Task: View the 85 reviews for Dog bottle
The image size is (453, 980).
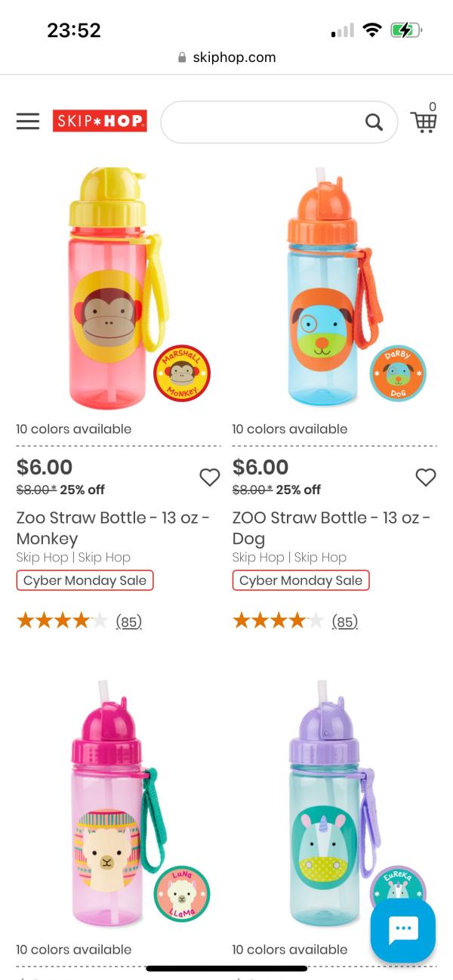Action: click(x=344, y=622)
